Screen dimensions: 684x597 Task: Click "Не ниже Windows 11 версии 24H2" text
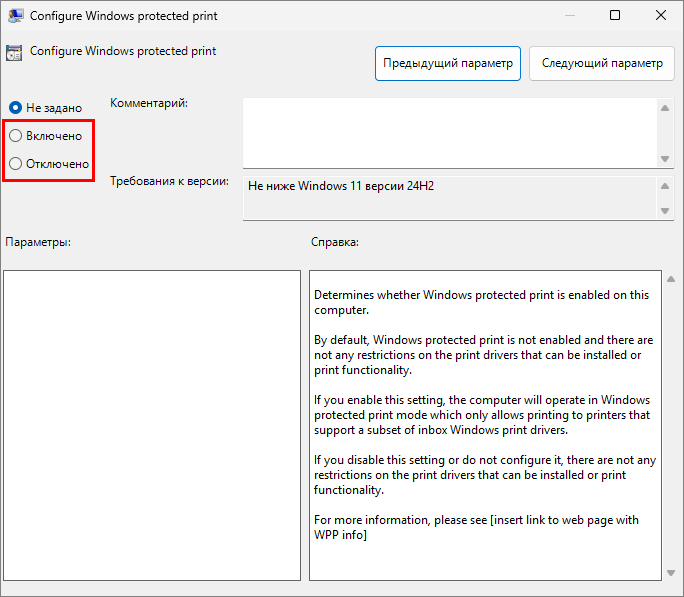tap(341, 186)
